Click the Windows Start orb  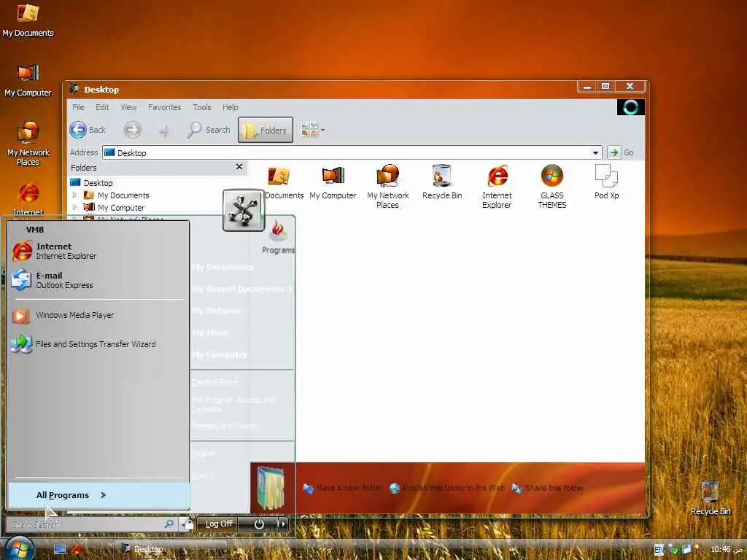[x=18, y=549]
